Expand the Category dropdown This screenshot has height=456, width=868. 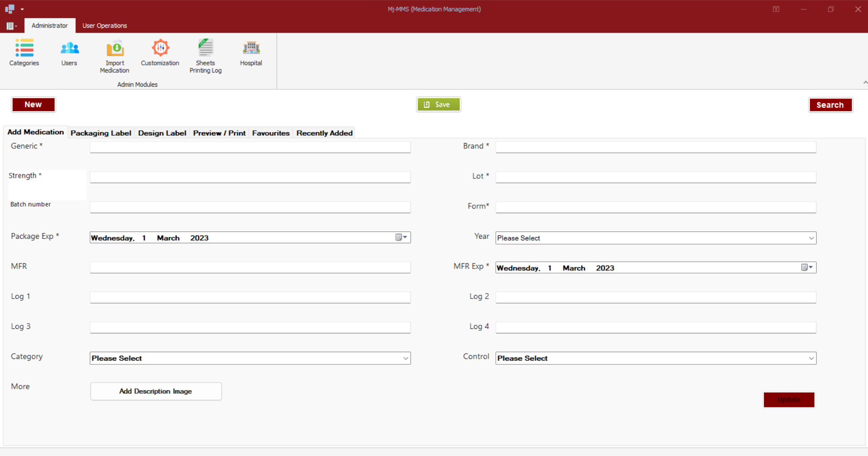[x=405, y=358]
